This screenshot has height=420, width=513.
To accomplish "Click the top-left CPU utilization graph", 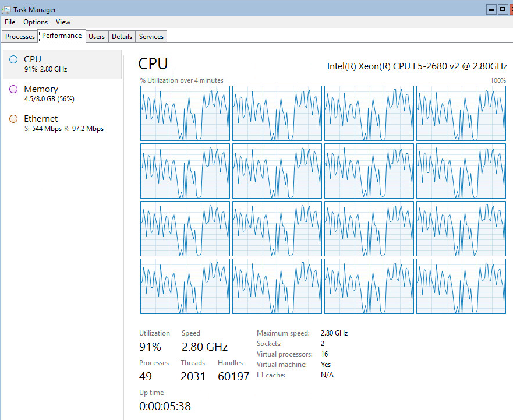I will point(185,114).
